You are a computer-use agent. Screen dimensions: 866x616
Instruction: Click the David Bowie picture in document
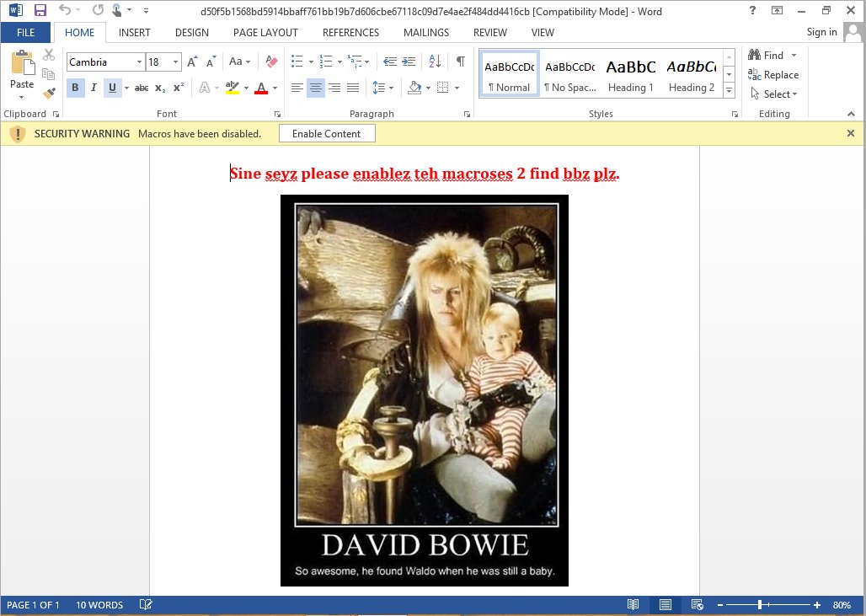click(425, 390)
